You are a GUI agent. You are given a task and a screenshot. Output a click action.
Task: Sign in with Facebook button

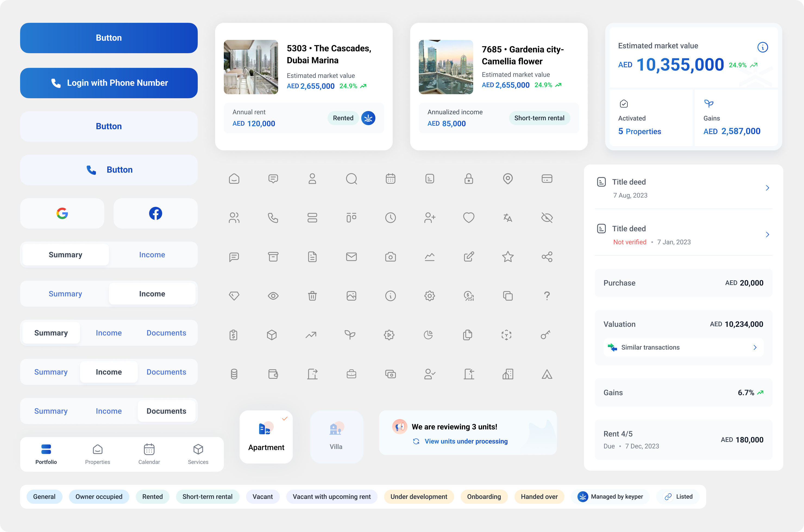[x=155, y=213]
